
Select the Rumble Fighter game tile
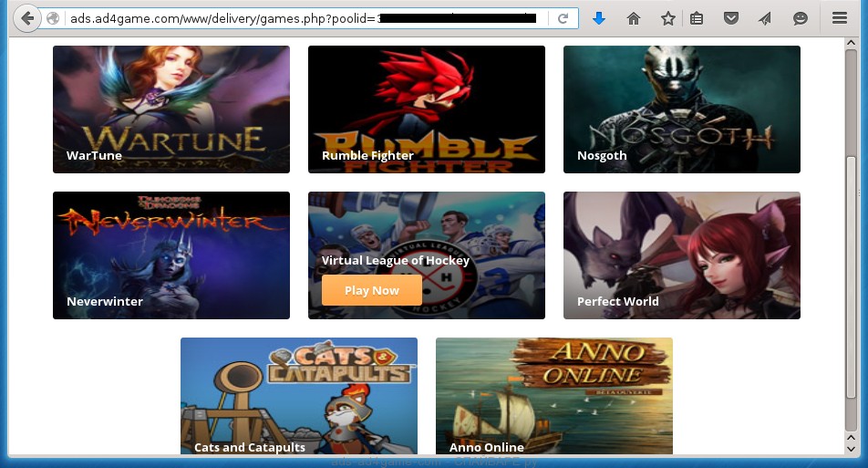pos(427,109)
